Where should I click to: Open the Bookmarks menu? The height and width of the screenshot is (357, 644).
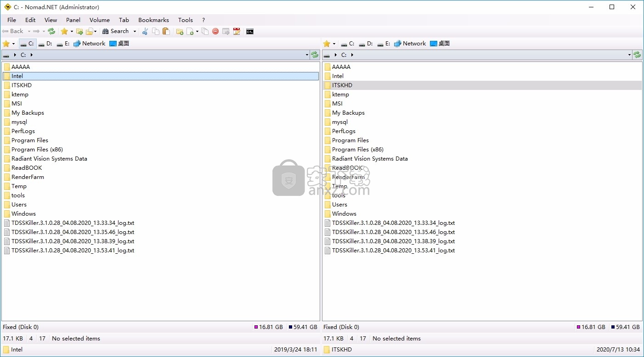click(153, 20)
